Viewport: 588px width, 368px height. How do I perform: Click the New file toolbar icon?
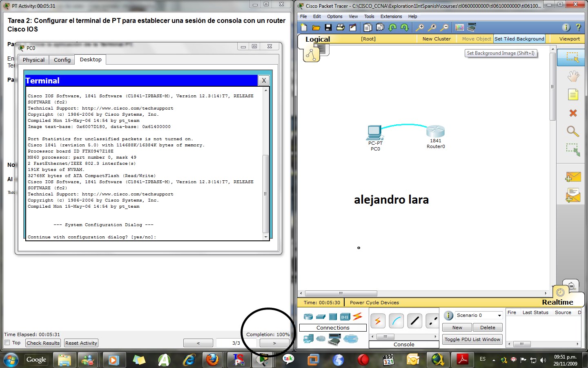point(304,27)
